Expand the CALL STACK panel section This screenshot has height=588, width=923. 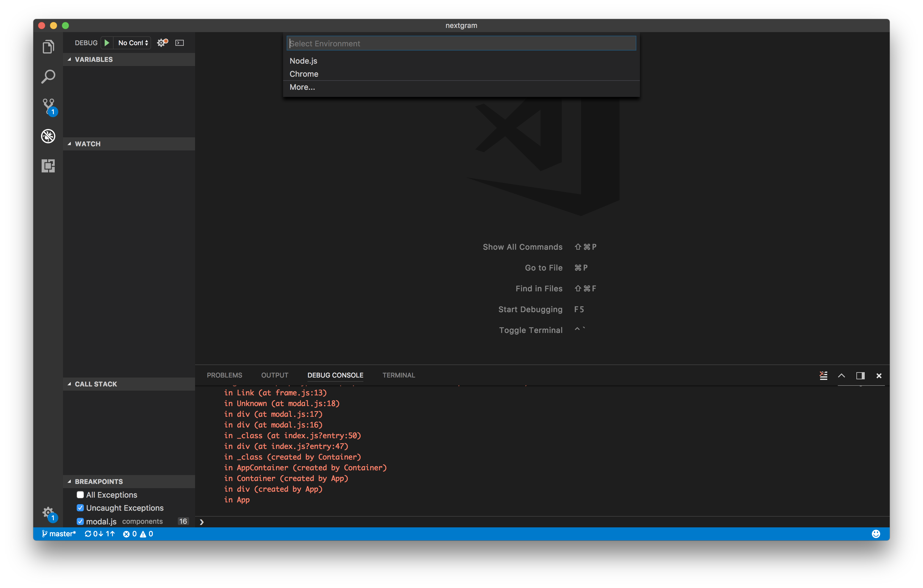(72, 383)
